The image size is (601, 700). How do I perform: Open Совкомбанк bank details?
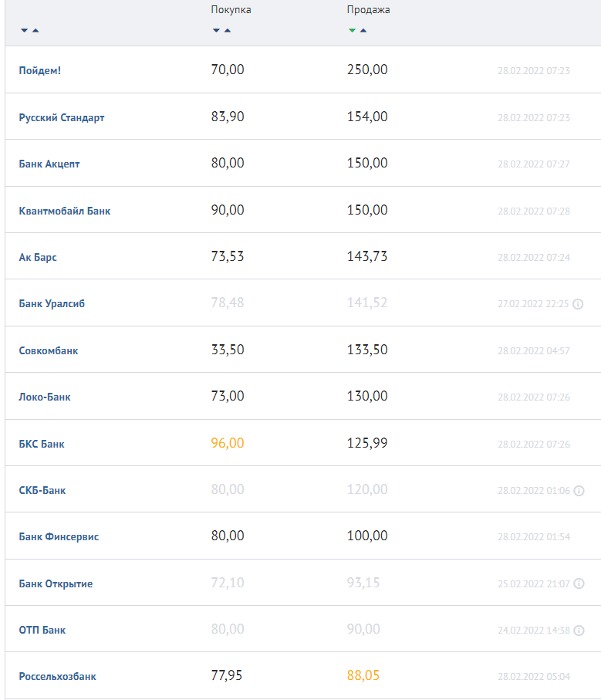click(x=48, y=351)
